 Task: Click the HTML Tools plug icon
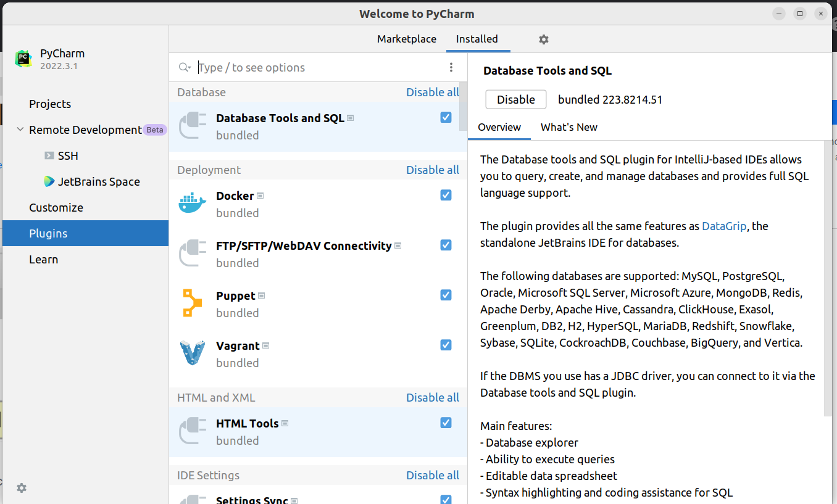coord(192,431)
